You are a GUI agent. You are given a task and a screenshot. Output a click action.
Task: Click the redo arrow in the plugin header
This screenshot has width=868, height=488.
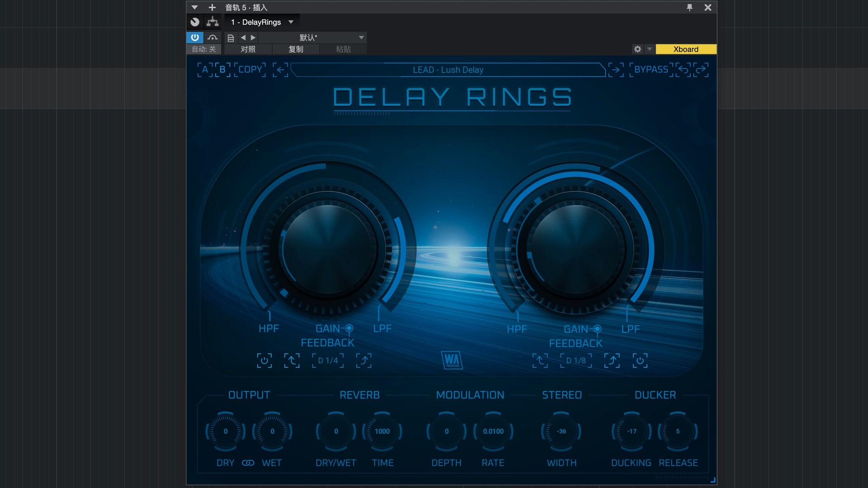coord(701,70)
